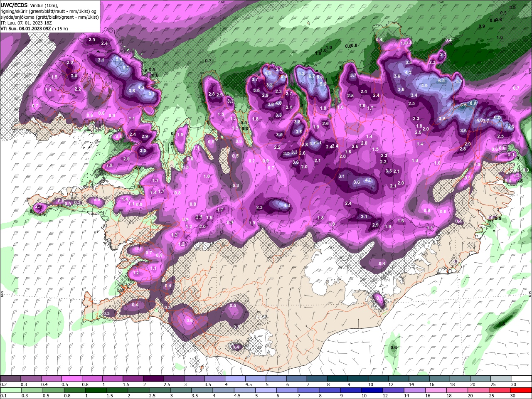Pick the pale lavender upper swatch between 4 and 4.5

235,379
